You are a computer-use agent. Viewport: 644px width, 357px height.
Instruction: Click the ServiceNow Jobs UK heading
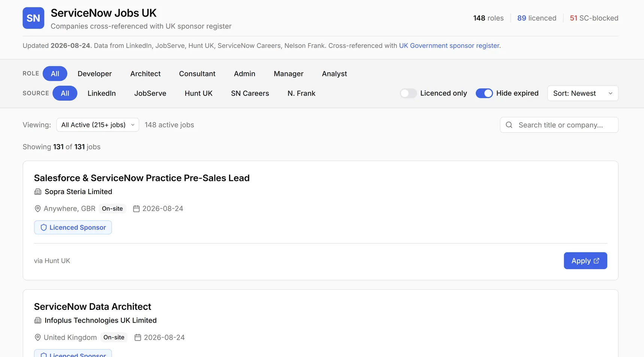tap(103, 13)
